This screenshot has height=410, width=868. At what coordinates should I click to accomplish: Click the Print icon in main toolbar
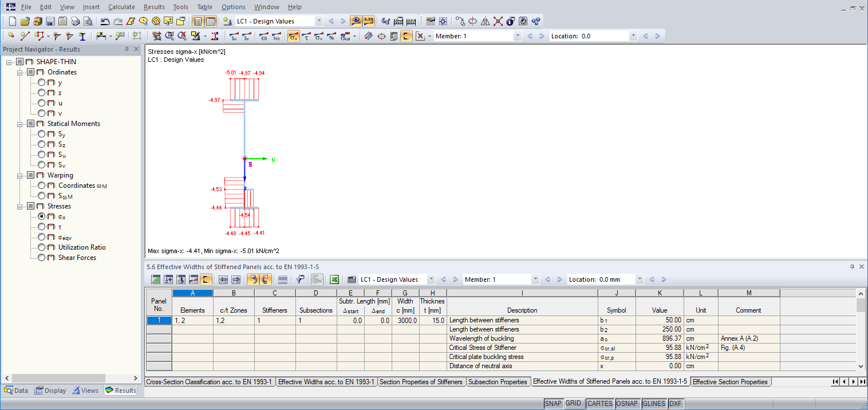(x=75, y=21)
